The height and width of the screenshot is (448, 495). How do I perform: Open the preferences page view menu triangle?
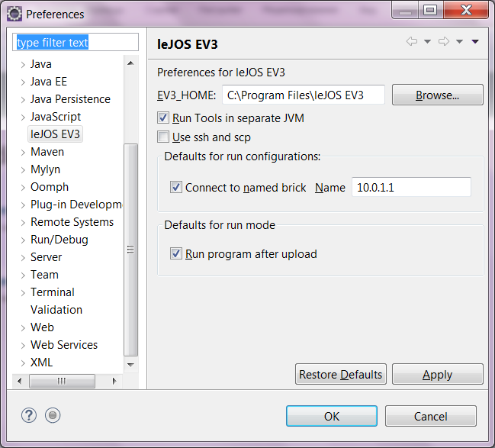pos(475,41)
